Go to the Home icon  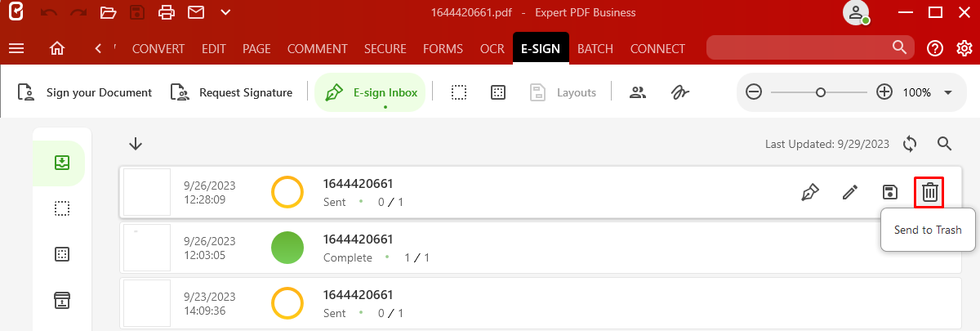(x=57, y=48)
